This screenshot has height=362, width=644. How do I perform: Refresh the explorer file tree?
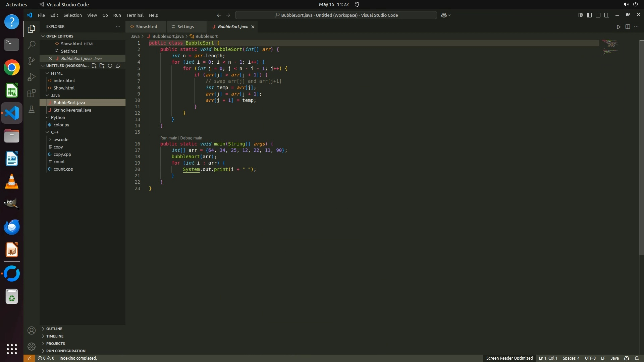click(x=110, y=66)
